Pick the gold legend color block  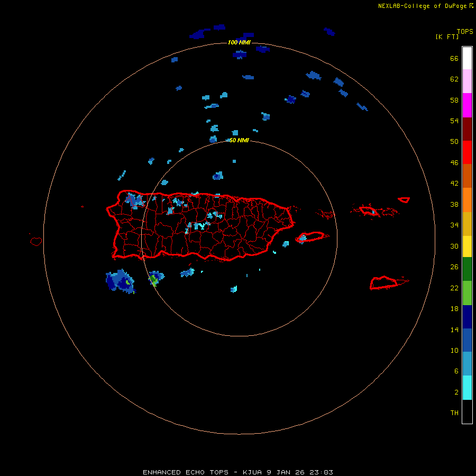[467, 224]
